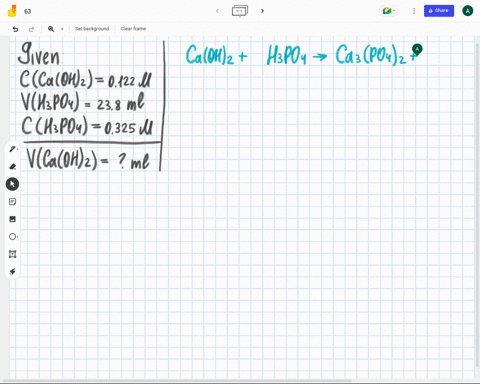Select the Circle shape tool

tap(13, 237)
